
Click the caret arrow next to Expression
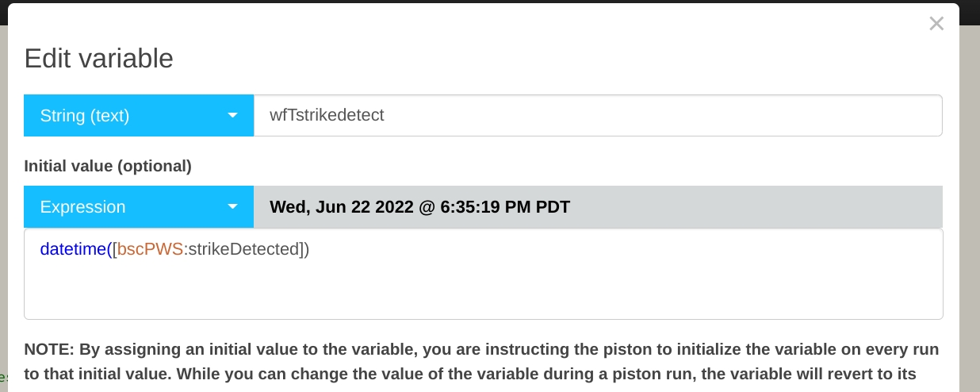[x=232, y=207]
